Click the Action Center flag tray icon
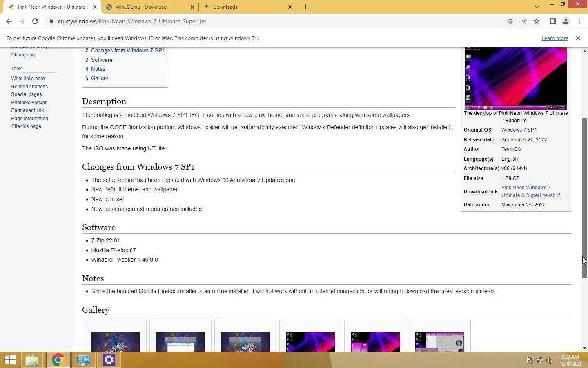The height and width of the screenshot is (368, 588). coord(530,360)
